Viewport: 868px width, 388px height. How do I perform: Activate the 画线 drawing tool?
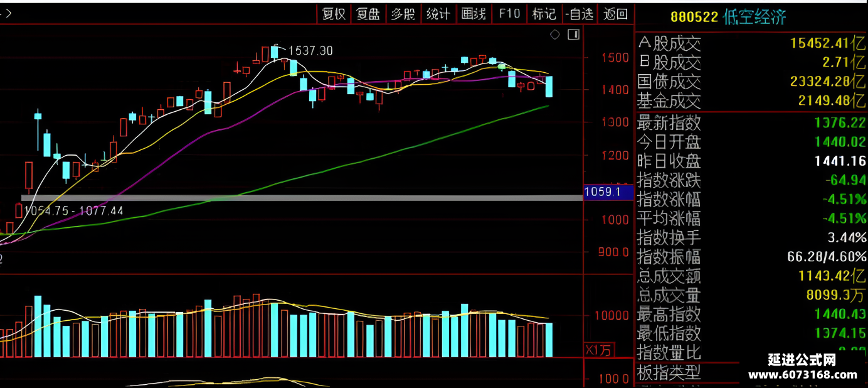coord(473,14)
